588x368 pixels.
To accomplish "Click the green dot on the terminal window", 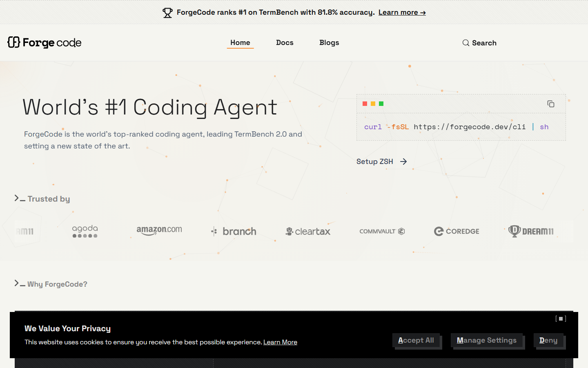I will pos(381,103).
